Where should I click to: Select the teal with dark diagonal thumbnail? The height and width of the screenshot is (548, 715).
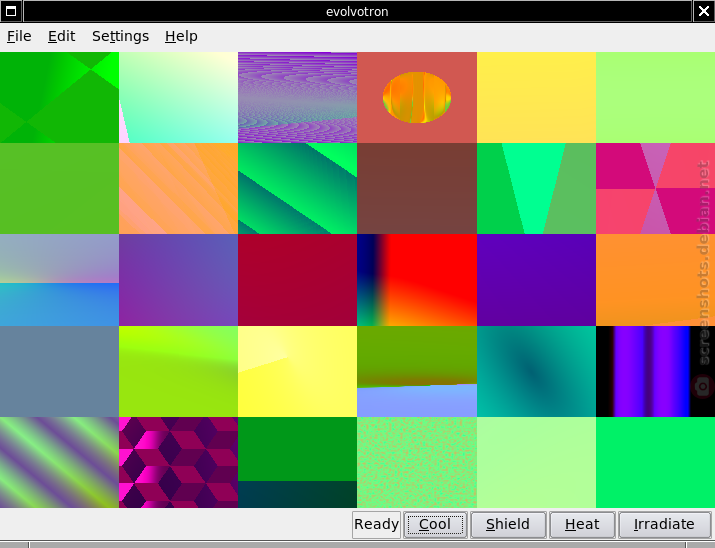click(x=536, y=371)
